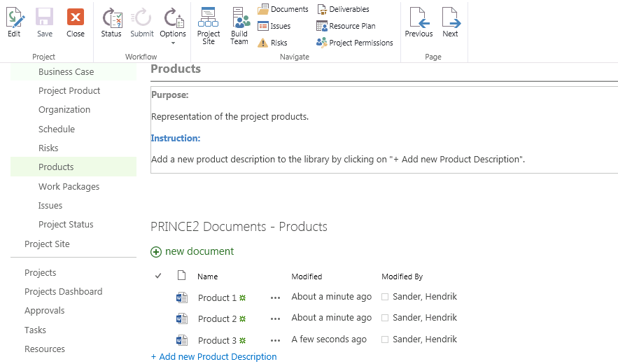
Task: Sort by the document type icon column
Action: click(181, 275)
